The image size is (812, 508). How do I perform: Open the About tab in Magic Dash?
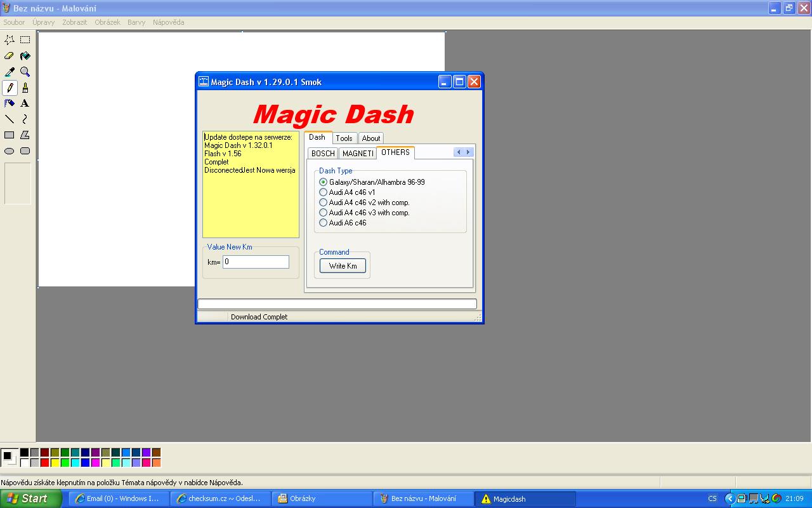click(x=371, y=138)
